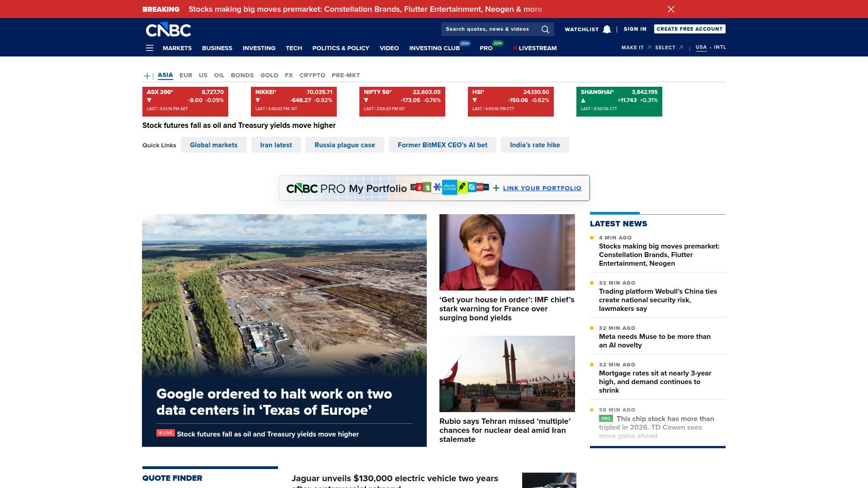
Task: Switch edition to USA
Action: [x=701, y=47]
